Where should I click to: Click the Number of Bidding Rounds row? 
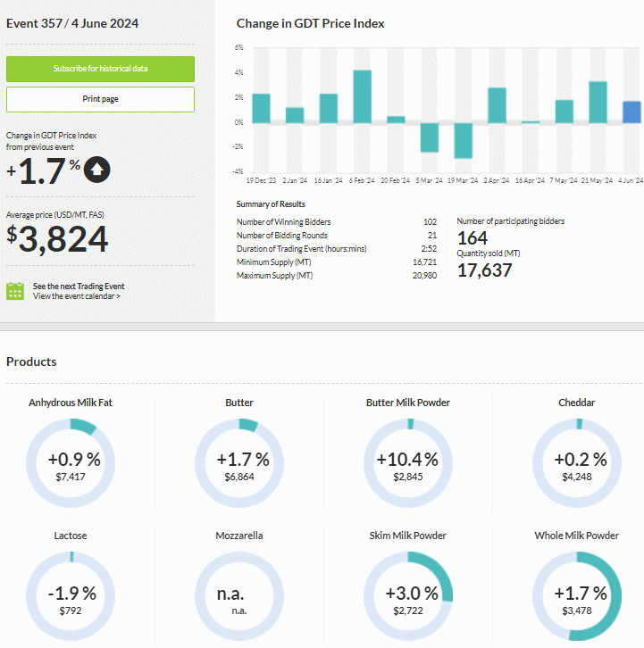click(336, 235)
